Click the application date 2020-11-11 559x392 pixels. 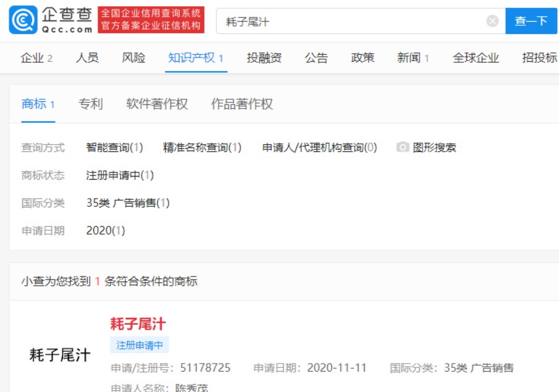click(337, 368)
